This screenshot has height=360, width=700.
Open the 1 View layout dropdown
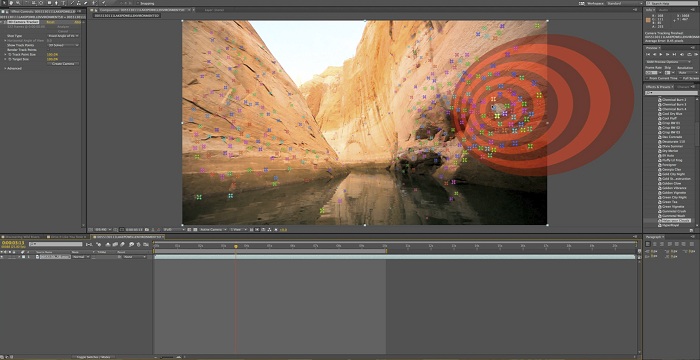click(239, 230)
